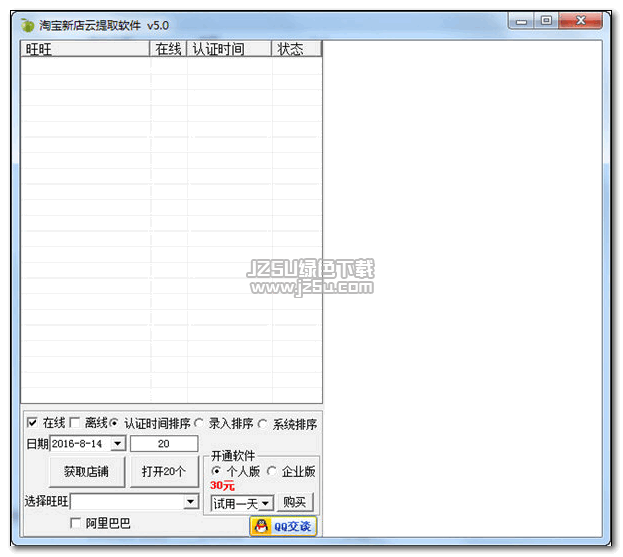Click the 状态 column header

pos(296,49)
